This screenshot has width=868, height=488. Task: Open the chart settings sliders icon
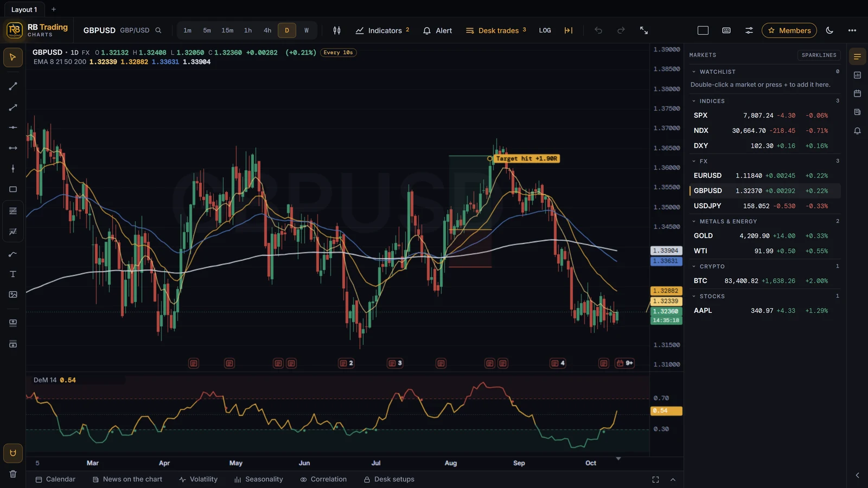click(749, 30)
